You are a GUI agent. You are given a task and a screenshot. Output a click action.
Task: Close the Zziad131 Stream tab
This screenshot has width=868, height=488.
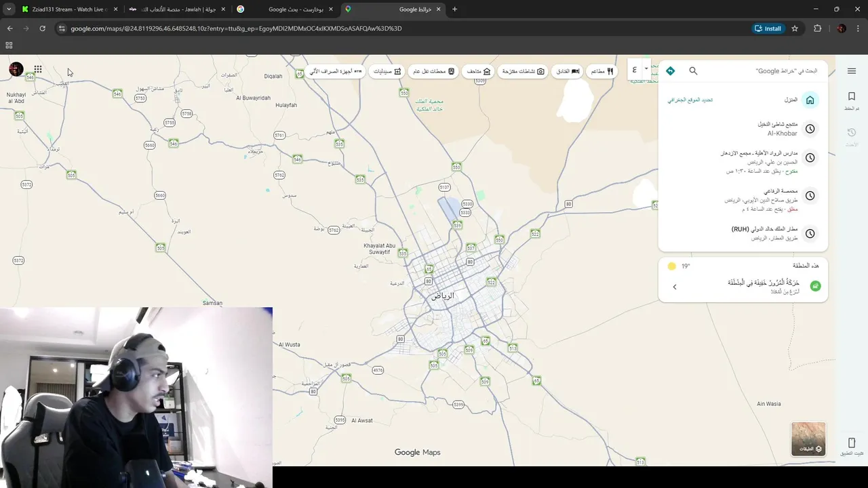point(115,9)
